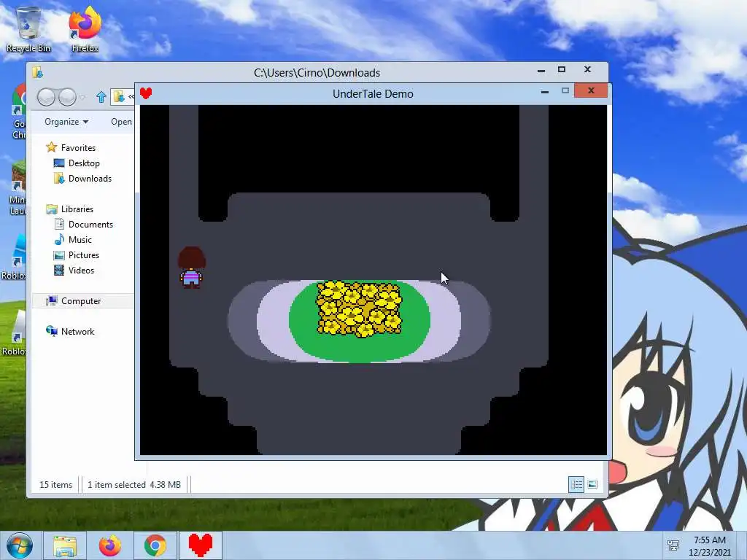Click the Frisk character in the game
Viewport: 747px width, 560px height.
pos(192,268)
